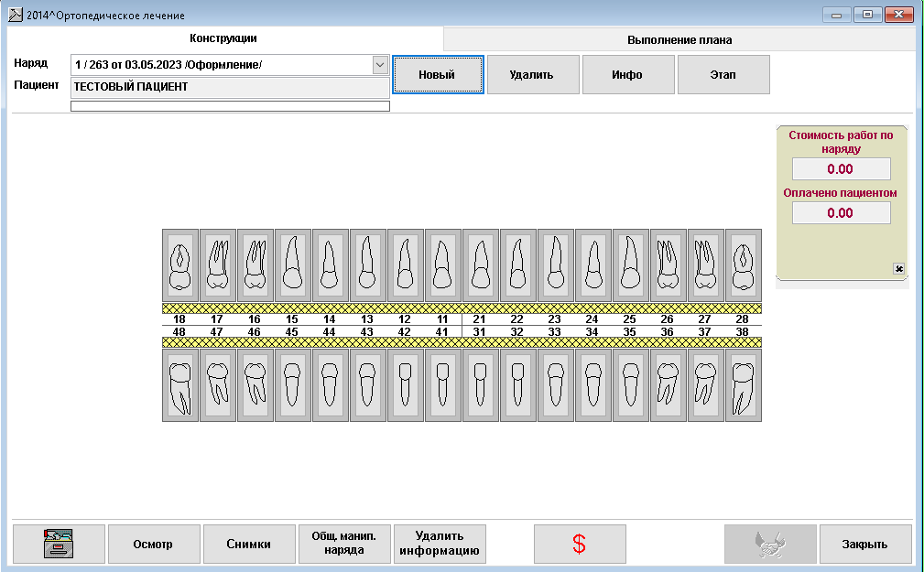Collapse the cost panel with small x
Screen dimensions: 924x572
[898, 268]
